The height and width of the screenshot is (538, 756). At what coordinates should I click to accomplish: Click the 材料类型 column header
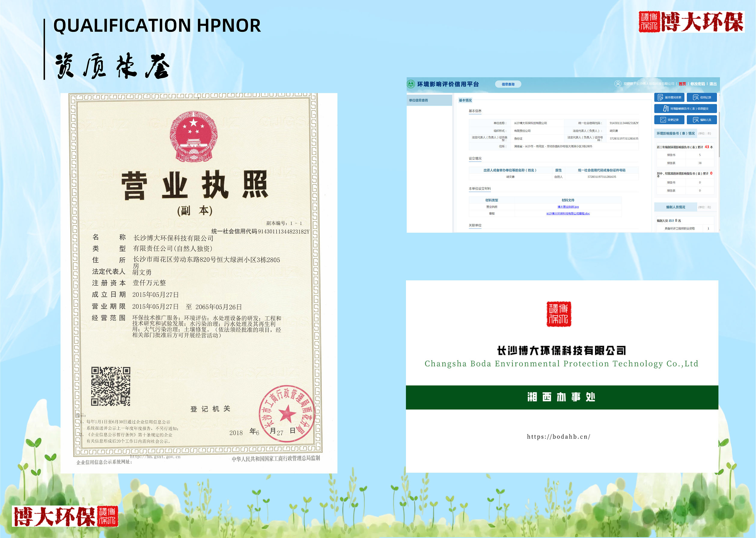[x=492, y=200]
